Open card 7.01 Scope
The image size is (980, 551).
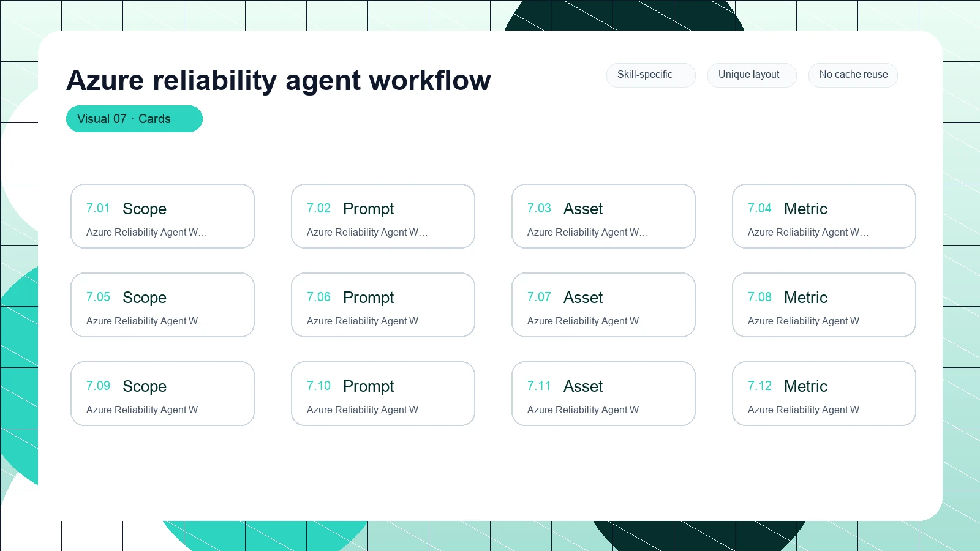tap(162, 216)
